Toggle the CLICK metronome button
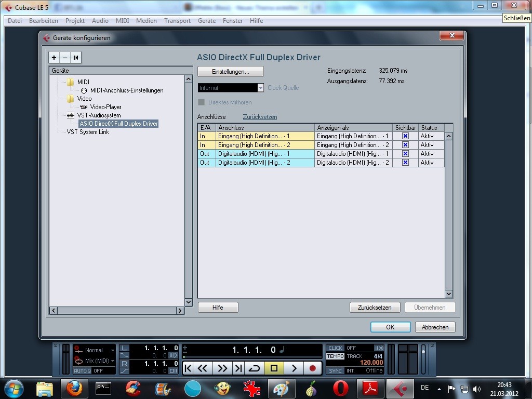Viewport: 532px width, 399px height. (x=335, y=348)
